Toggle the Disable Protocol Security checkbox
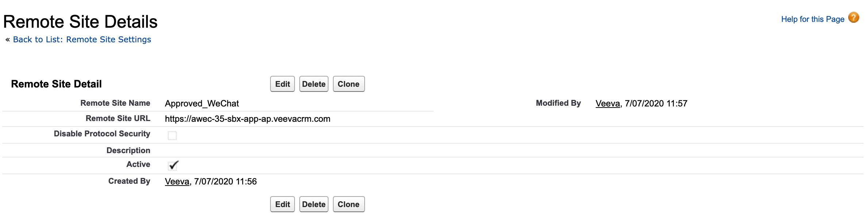868x218 pixels. pyautogui.click(x=172, y=136)
